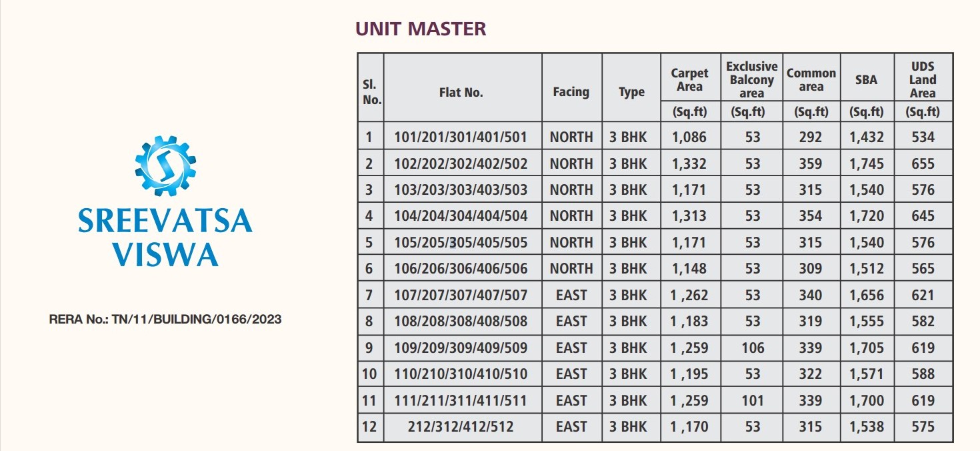Click carpet area value 1,086
Viewport: 980px width, 451px height.
tap(689, 137)
